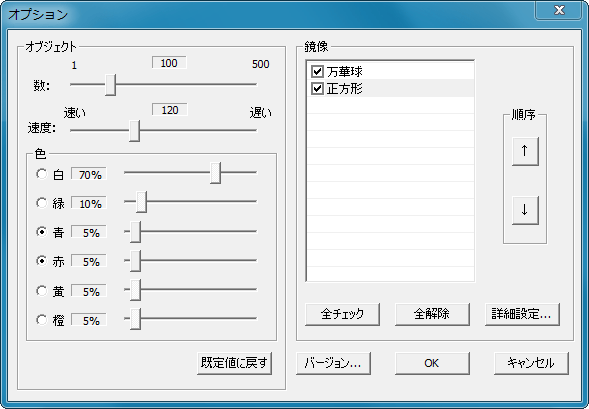This screenshot has width=589, height=409.
Task: Select the 黄 color radio button
Action: [x=41, y=291]
